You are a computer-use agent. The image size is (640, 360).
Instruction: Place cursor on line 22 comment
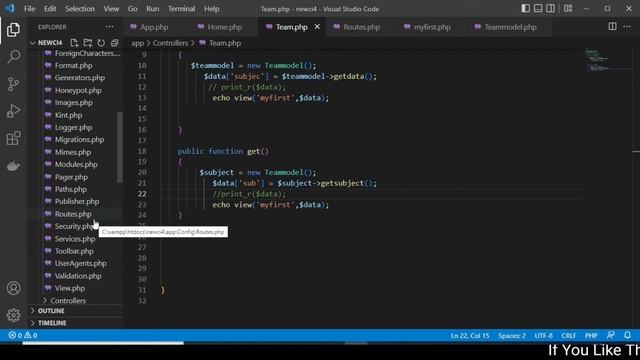249,194
